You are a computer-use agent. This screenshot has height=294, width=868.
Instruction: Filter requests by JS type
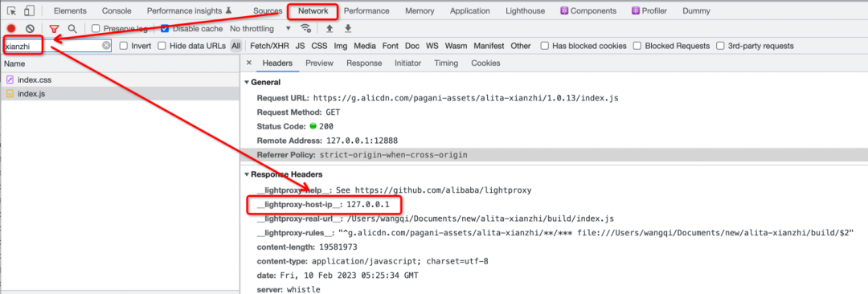[x=300, y=46]
